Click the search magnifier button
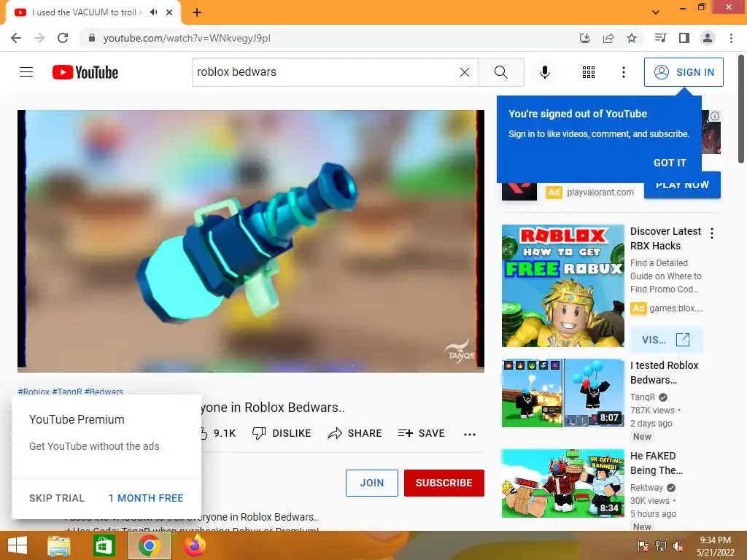747x560 pixels. [x=500, y=72]
